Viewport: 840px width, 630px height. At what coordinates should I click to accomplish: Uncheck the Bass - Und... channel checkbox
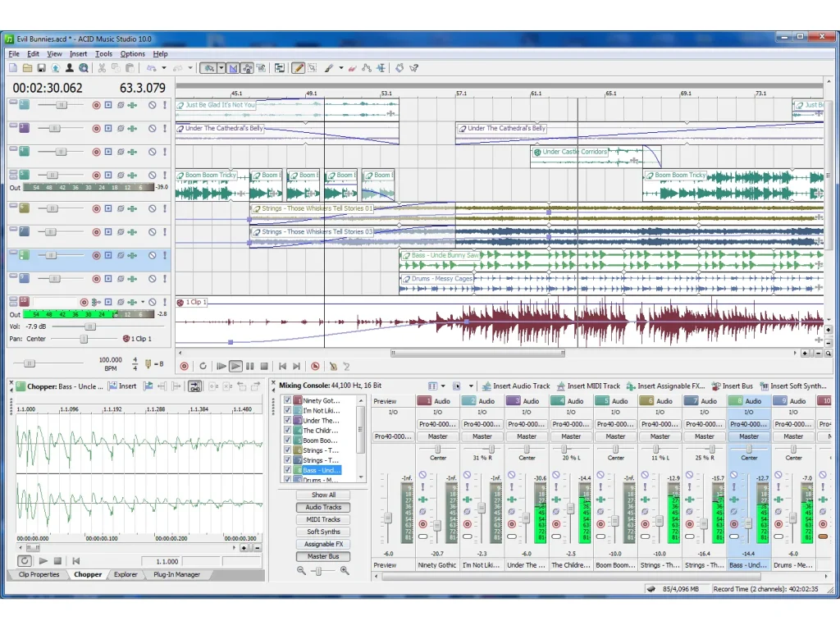point(288,470)
